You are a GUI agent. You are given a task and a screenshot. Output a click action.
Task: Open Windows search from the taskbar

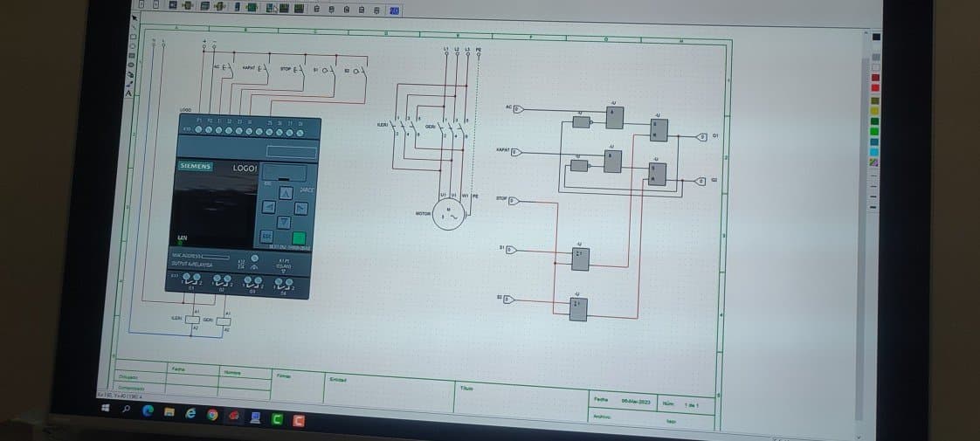127,410
